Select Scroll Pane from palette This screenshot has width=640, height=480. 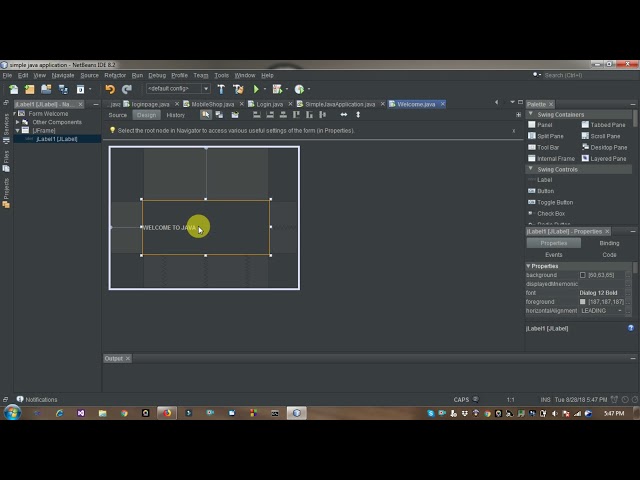(601, 136)
